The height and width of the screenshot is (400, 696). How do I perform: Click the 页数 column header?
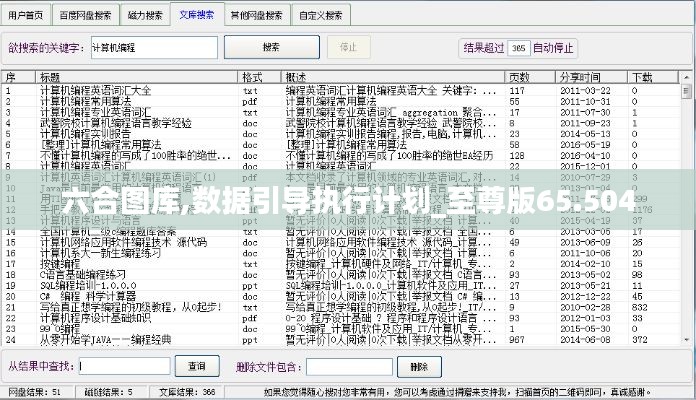529,77
